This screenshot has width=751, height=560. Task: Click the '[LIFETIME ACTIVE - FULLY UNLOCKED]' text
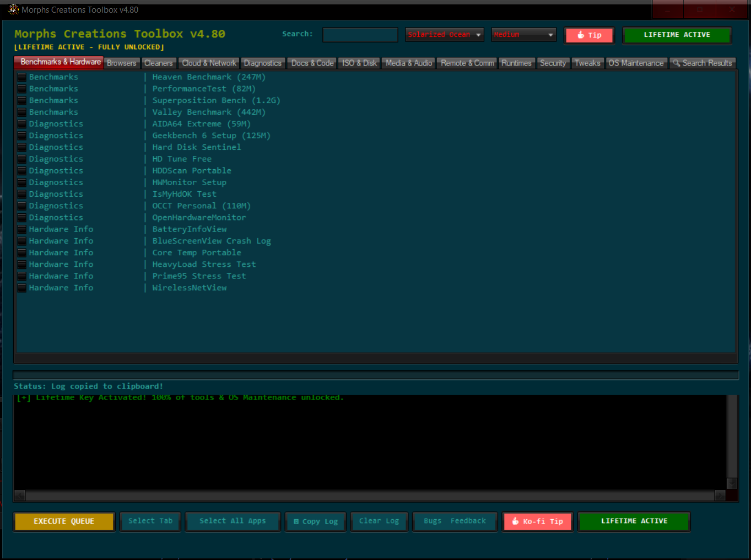89,47
